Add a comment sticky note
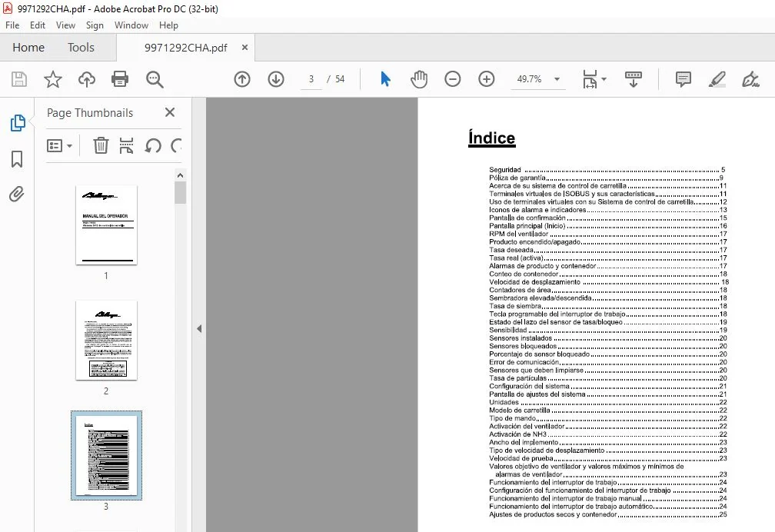775x532 pixels. click(683, 79)
